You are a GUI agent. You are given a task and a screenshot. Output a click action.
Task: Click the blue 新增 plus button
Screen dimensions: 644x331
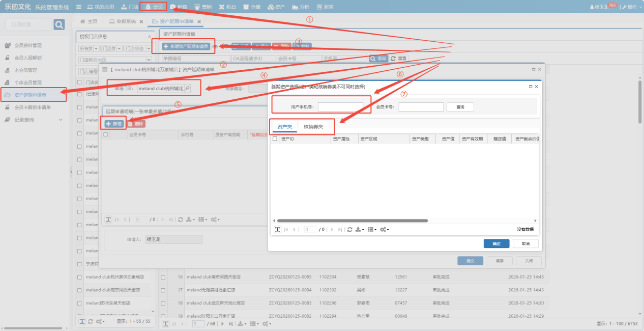pos(114,124)
